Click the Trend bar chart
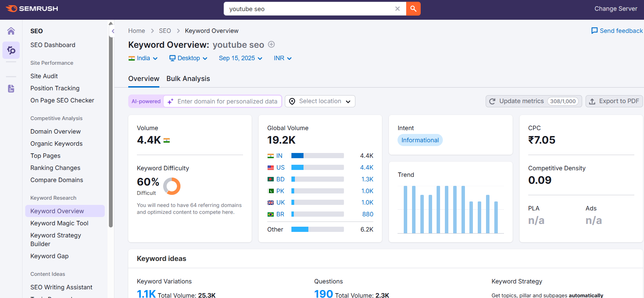Screen dimensions: 644x298 pos(451,210)
